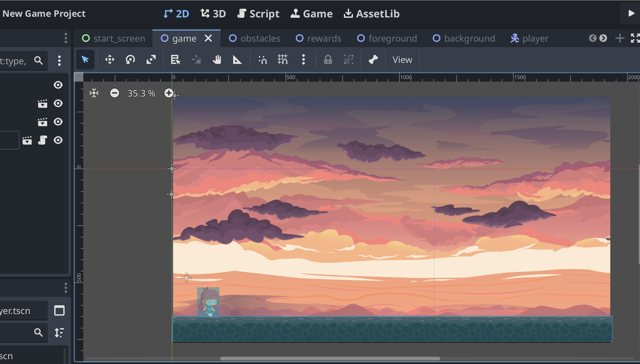Add a new scene tab
The width and height of the screenshot is (640, 364).
[619, 38]
